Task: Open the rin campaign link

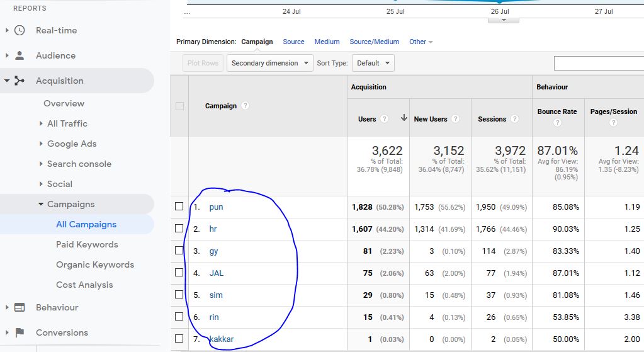Action: [x=214, y=317]
